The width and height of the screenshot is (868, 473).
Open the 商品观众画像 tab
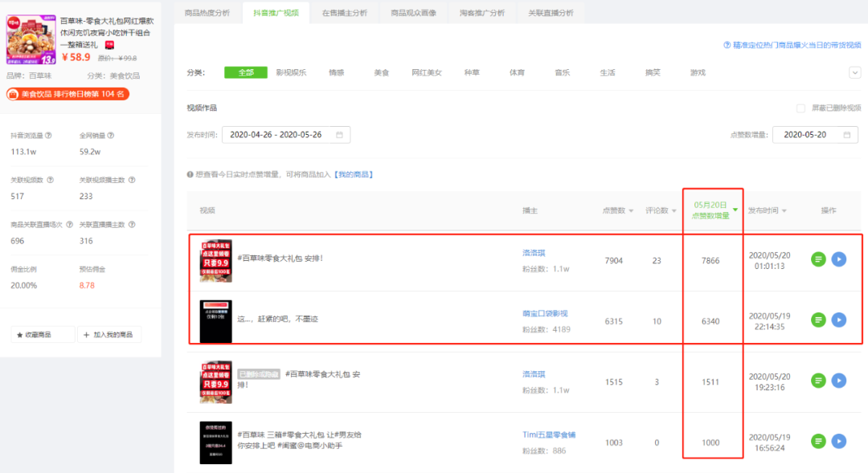click(414, 12)
